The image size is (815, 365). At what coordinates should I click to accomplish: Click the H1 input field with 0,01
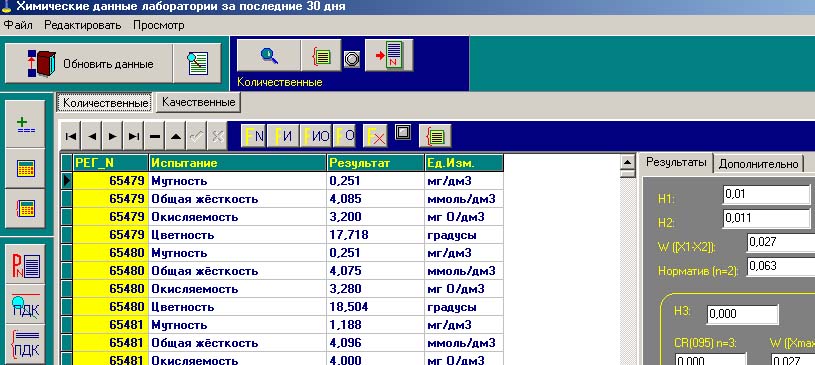766,194
